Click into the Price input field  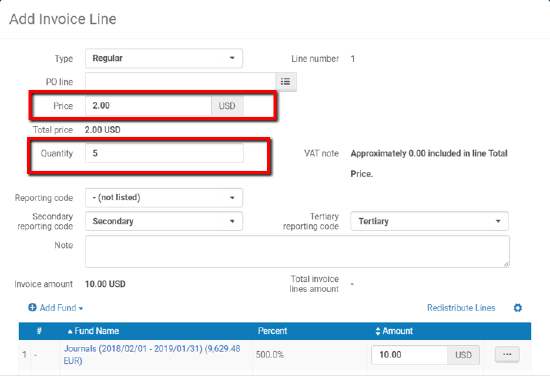148,106
